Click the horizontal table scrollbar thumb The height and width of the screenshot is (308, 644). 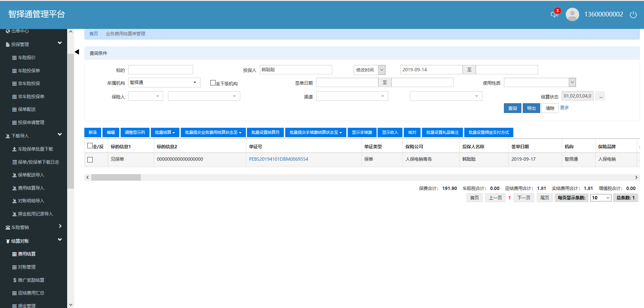click(116, 178)
